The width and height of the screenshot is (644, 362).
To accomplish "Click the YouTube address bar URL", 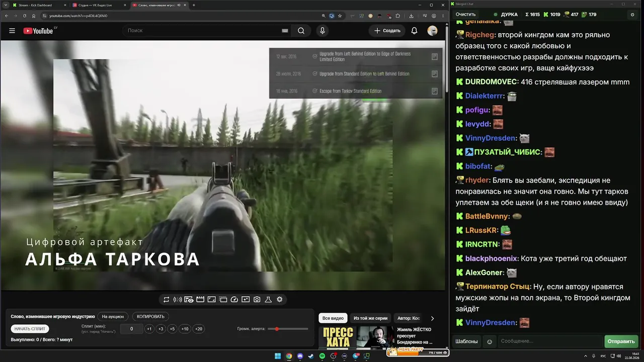I will coord(78,16).
